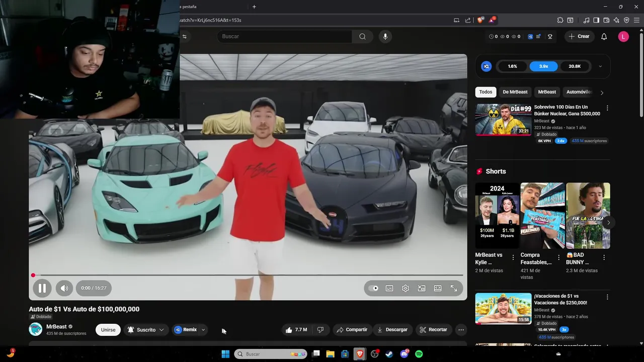Click the vidIQ trophy icon
This screenshot has width=644, height=362.
click(550, 36)
